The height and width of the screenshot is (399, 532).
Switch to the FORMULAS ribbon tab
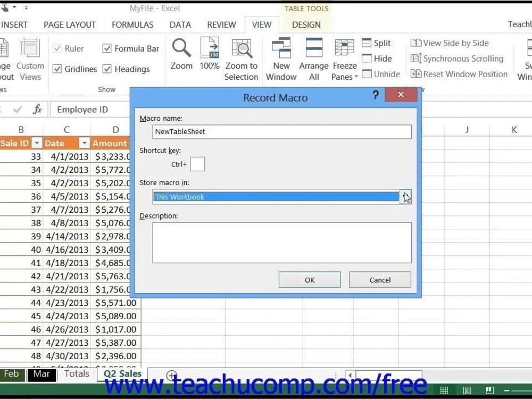tap(132, 24)
